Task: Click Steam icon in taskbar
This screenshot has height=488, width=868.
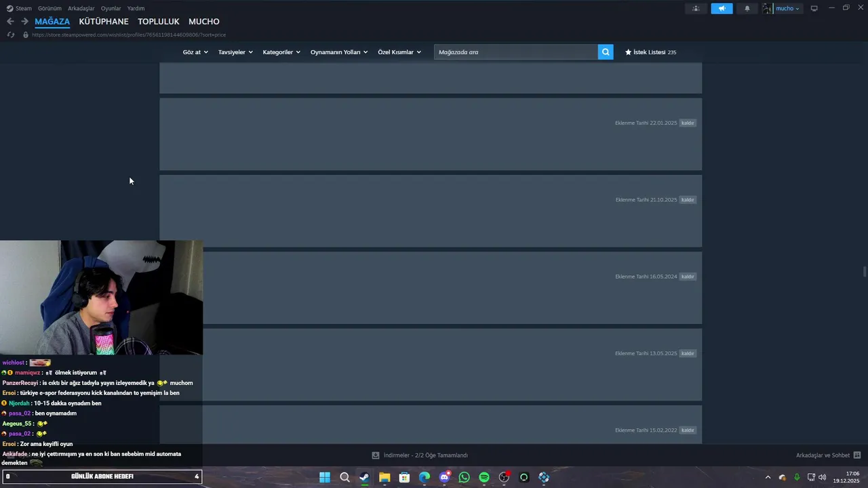Action: pyautogui.click(x=364, y=477)
